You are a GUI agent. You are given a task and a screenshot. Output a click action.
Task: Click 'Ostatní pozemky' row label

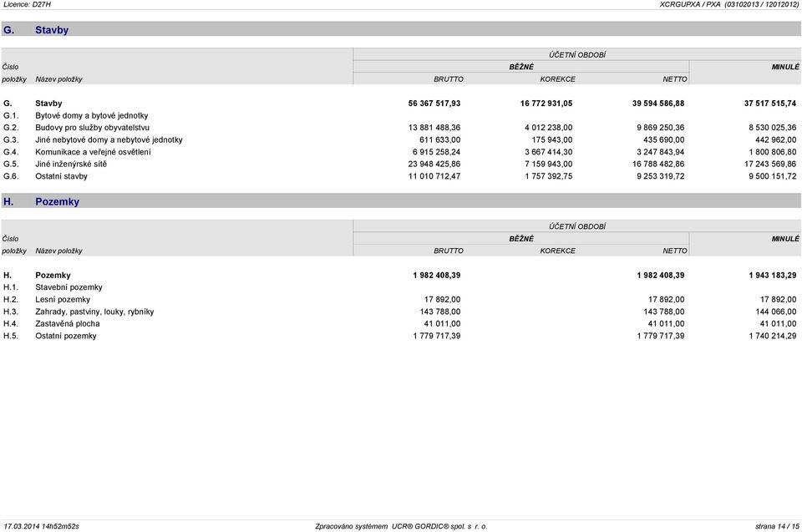65,336
